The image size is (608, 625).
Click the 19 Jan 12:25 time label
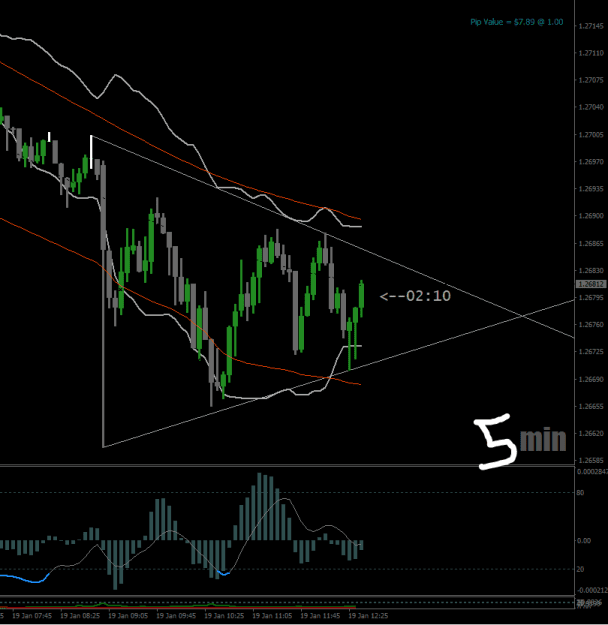tap(368, 616)
